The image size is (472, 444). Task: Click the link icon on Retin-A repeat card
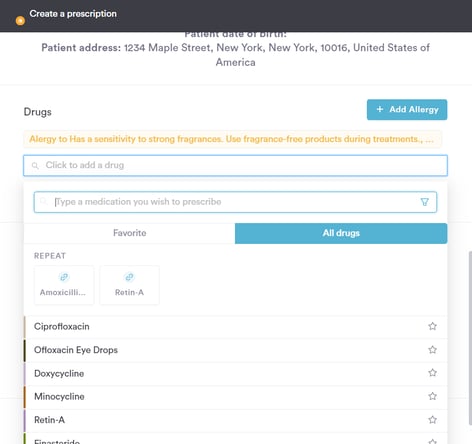point(129,277)
